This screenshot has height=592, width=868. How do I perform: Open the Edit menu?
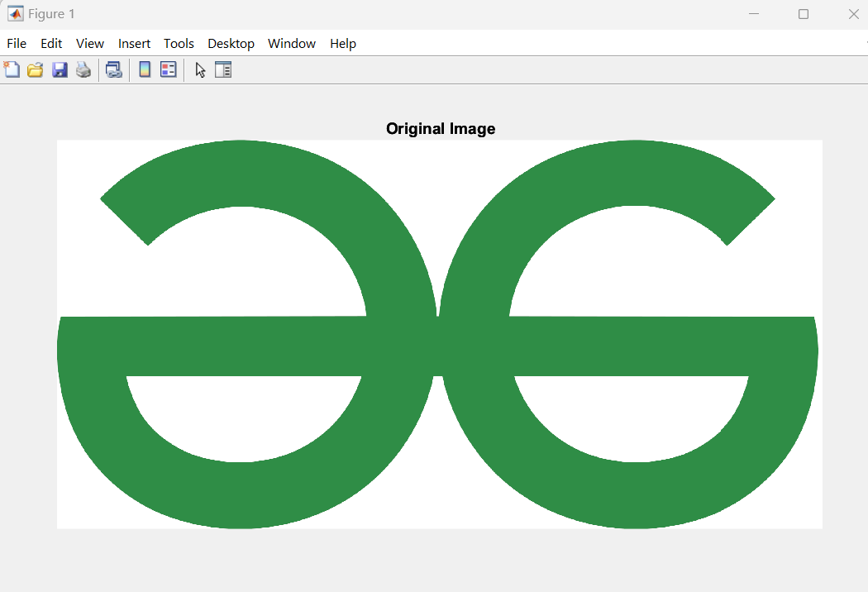pyautogui.click(x=51, y=44)
